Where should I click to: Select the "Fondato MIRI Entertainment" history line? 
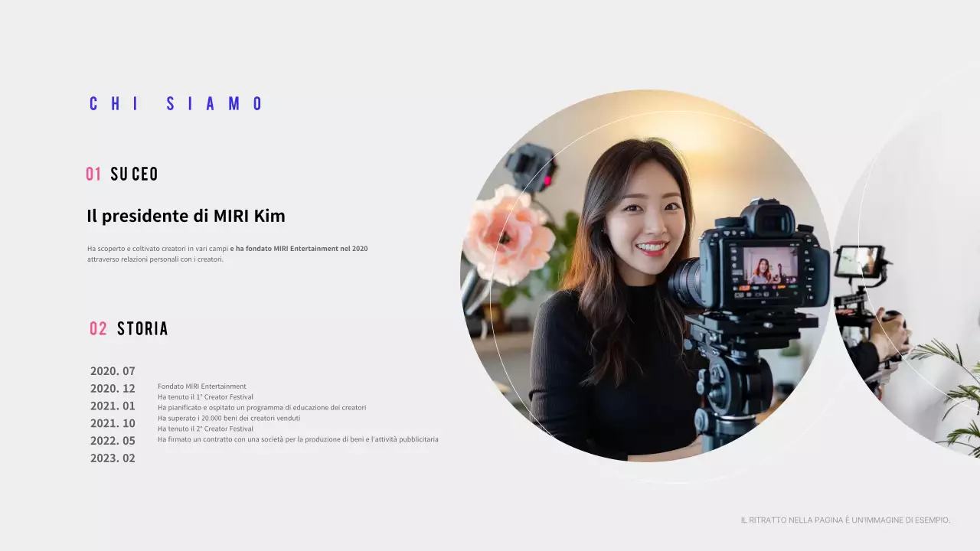pyautogui.click(x=202, y=386)
